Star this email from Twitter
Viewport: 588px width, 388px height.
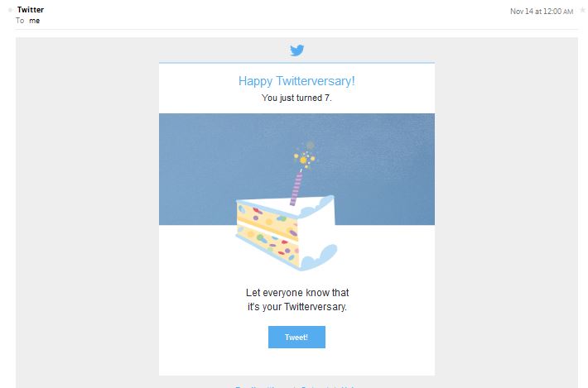pos(582,10)
